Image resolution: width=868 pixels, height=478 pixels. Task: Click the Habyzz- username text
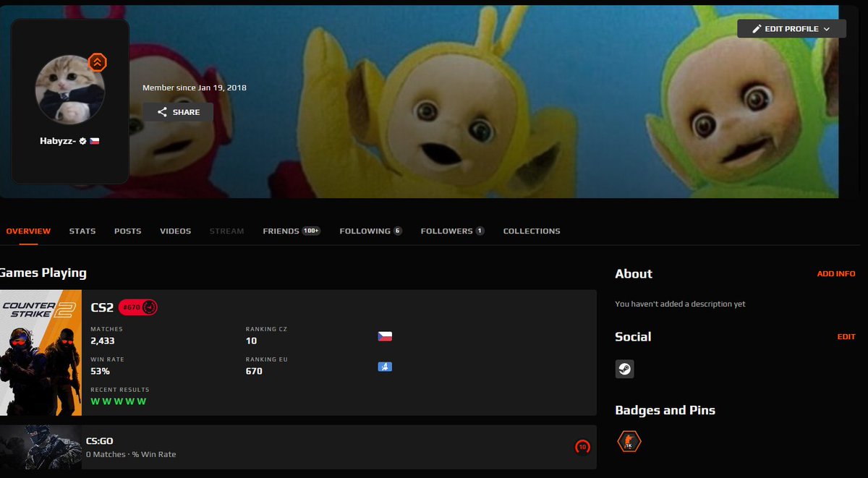coord(59,141)
